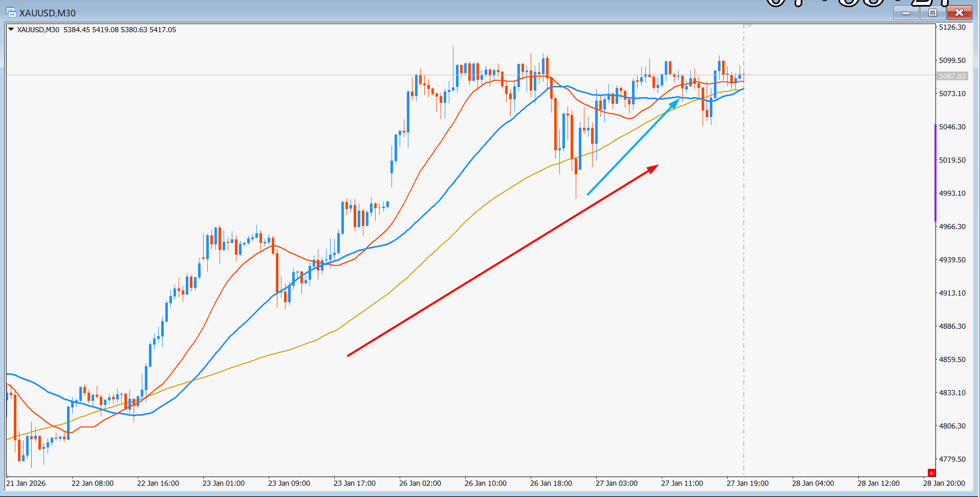Click the XAUUSD,M30 window title text
Viewport: 980px width, 497px height.
click(47, 13)
